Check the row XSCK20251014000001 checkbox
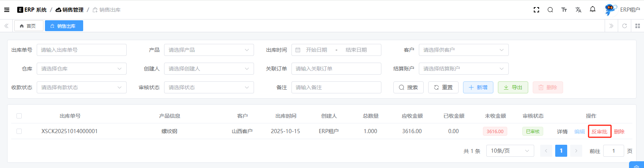 pyautogui.click(x=19, y=131)
